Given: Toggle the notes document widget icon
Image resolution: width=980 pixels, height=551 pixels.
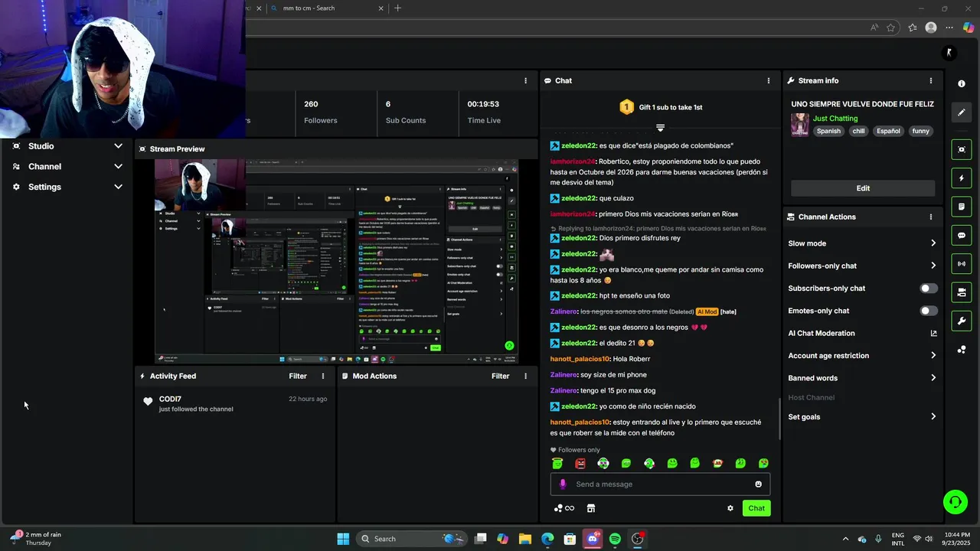Looking at the screenshot, I should (x=962, y=207).
